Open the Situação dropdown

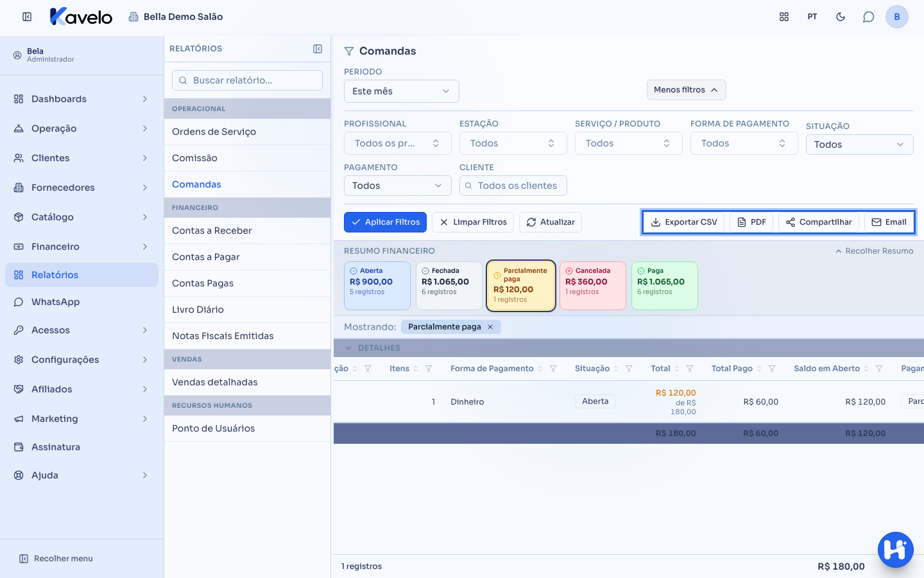pos(860,144)
